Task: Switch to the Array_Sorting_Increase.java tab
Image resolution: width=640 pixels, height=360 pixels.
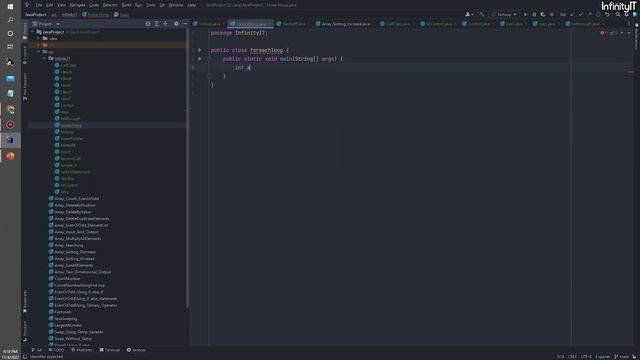Action: click(345, 24)
